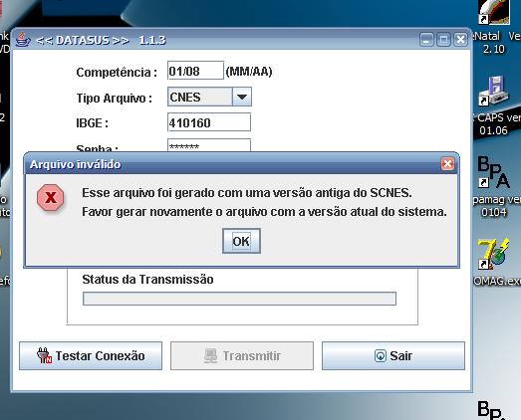Viewport: 521px width, 420px height.
Task: Open the Natal 2.10 desktop shortcut
Action: (x=494, y=13)
